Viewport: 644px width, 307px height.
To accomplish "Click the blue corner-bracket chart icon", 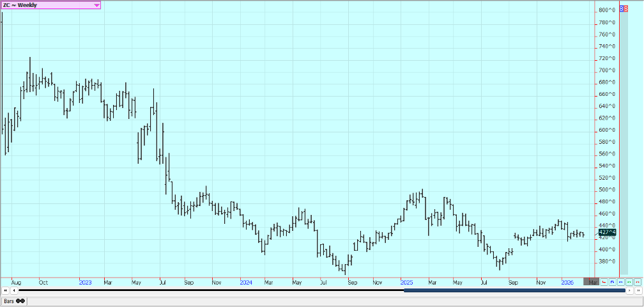I will [612, 281].
